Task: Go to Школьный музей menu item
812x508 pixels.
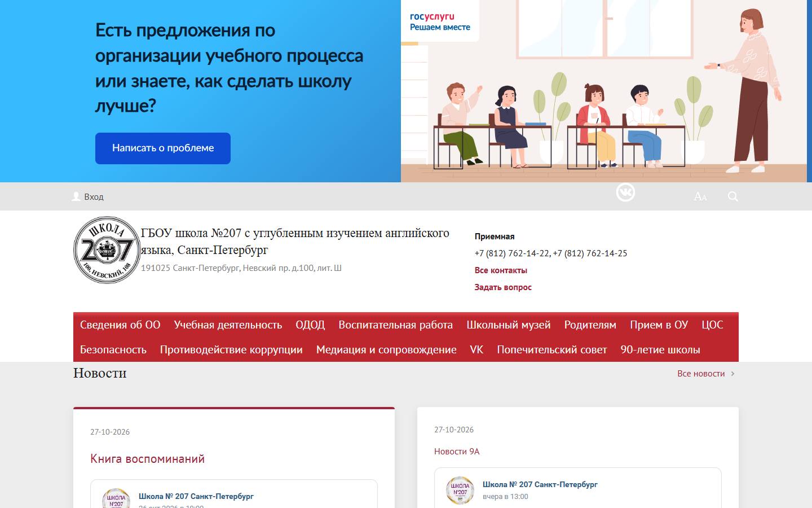Action: click(508, 325)
